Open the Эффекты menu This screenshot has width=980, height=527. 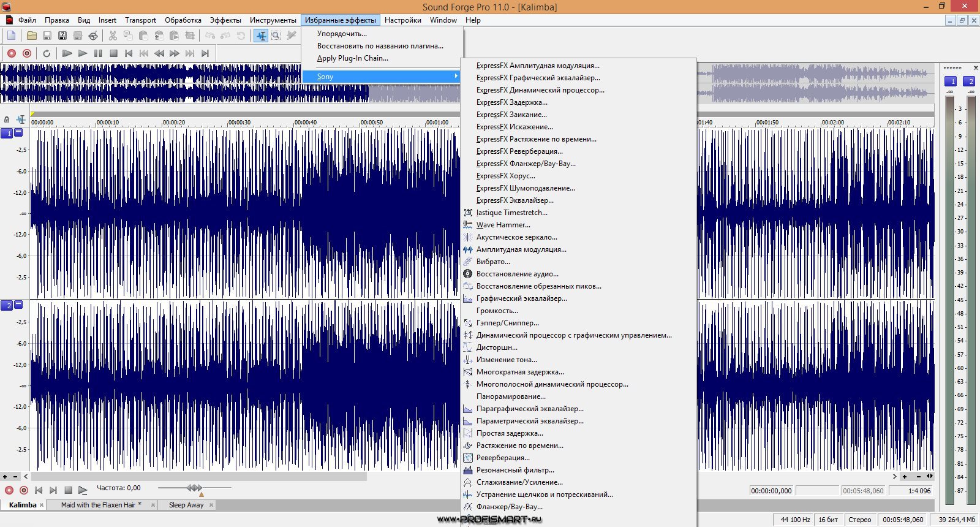(225, 20)
